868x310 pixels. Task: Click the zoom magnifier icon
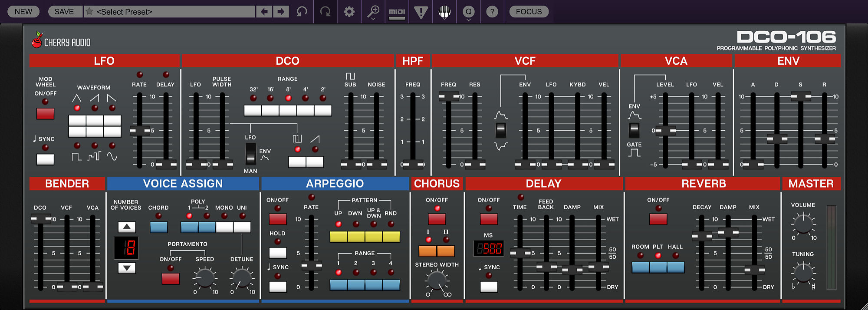(x=373, y=12)
